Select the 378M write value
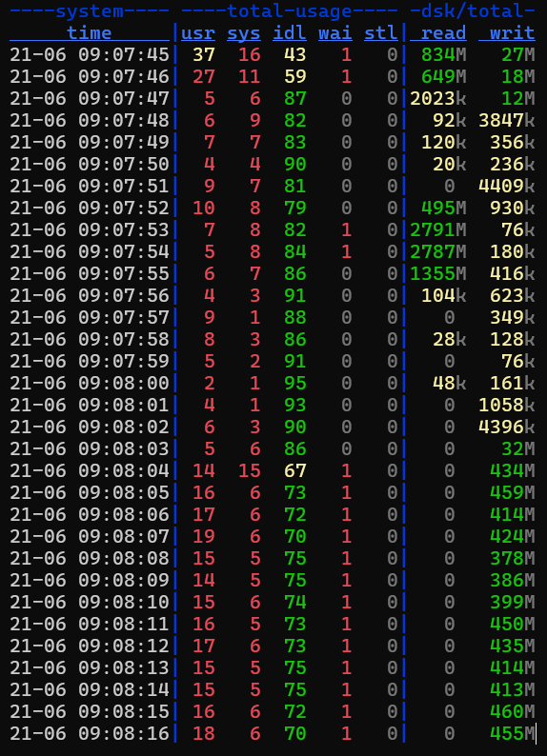This screenshot has height=756, width=547. (513, 558)
